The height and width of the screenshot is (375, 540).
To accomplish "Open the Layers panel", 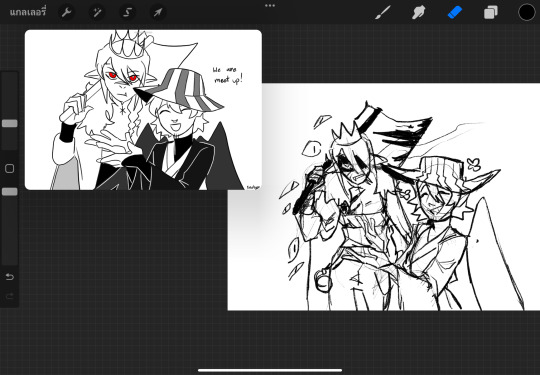I will point(491,13).
